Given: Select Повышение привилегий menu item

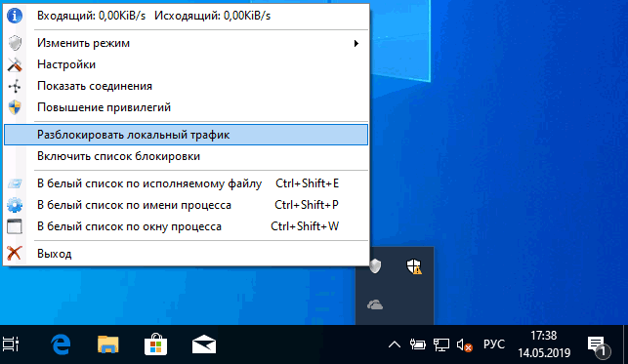Looking at the screenshot, I should pyautogui.click(x=186, y=107).
